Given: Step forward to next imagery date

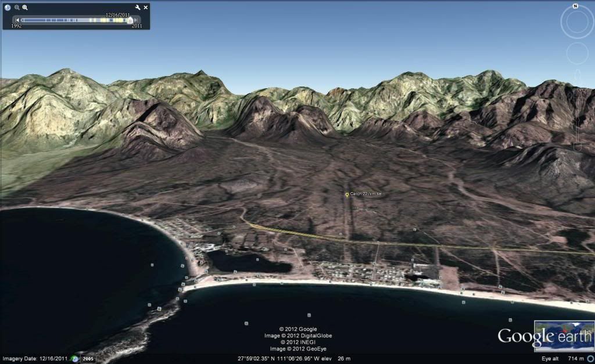Looking at the screenshot, I should click(x=137, y=20).
